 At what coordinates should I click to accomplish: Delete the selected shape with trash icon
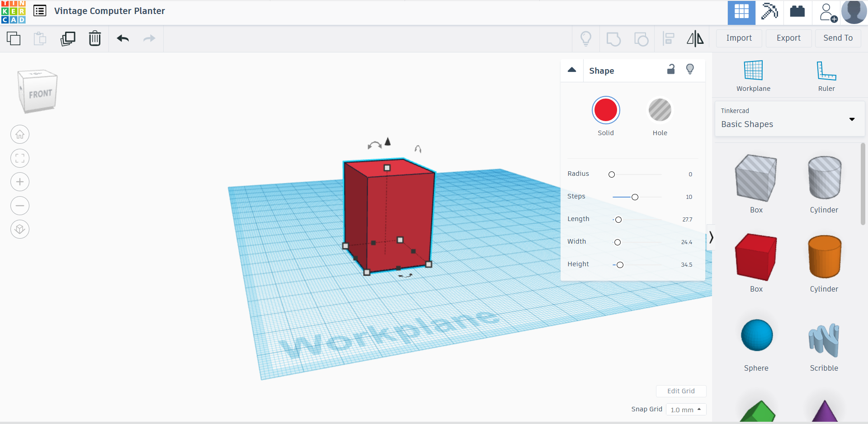click(x=95, y=38)
